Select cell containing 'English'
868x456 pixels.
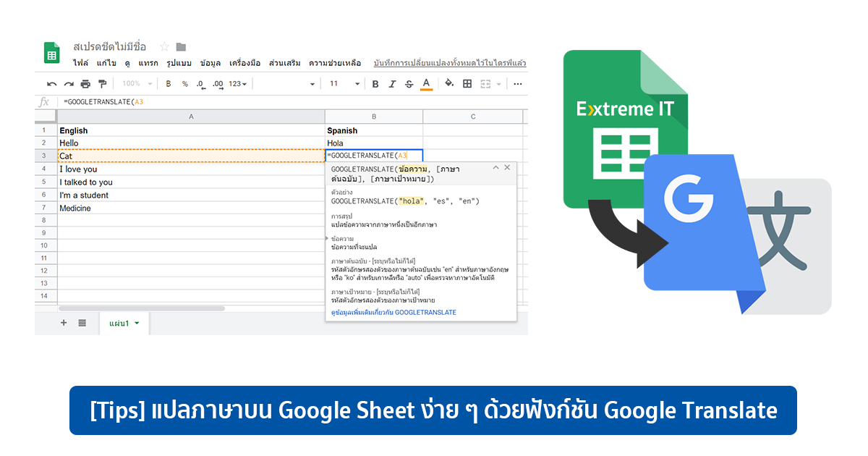pos(191,130)
